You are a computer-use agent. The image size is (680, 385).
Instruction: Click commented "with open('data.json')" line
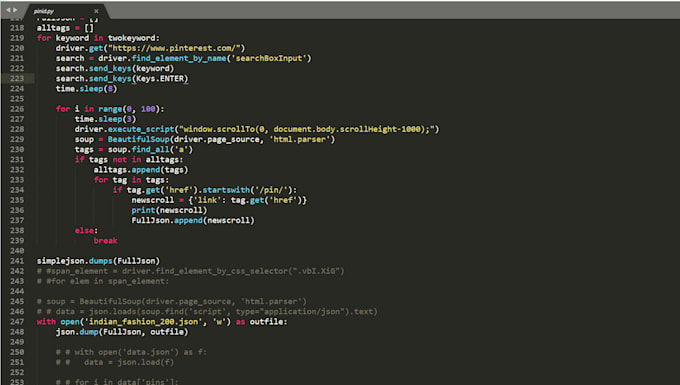pos(131,352)
